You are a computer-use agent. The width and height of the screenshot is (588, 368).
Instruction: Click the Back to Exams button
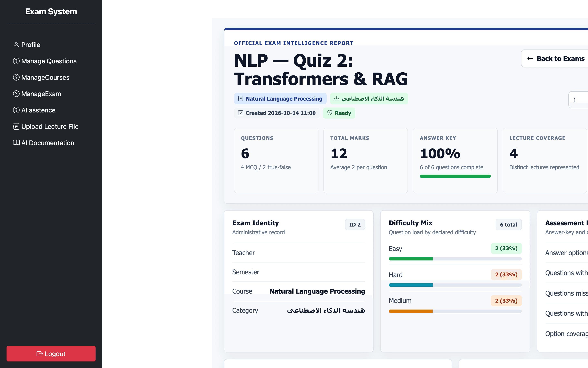click(x=555, y=59)
